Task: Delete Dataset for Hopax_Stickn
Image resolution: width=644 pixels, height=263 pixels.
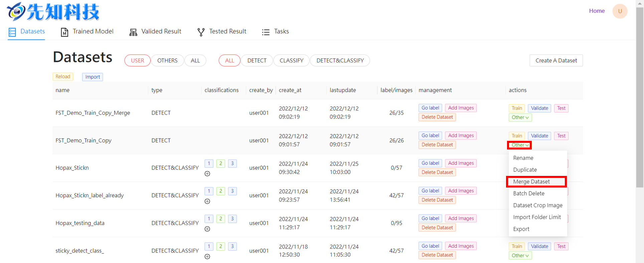Action: [x=437, y=172]
